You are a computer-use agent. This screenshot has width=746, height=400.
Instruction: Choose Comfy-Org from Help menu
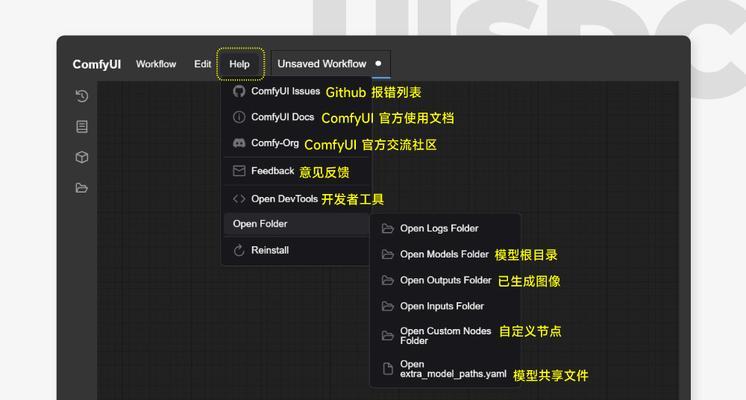click(297, 143)
